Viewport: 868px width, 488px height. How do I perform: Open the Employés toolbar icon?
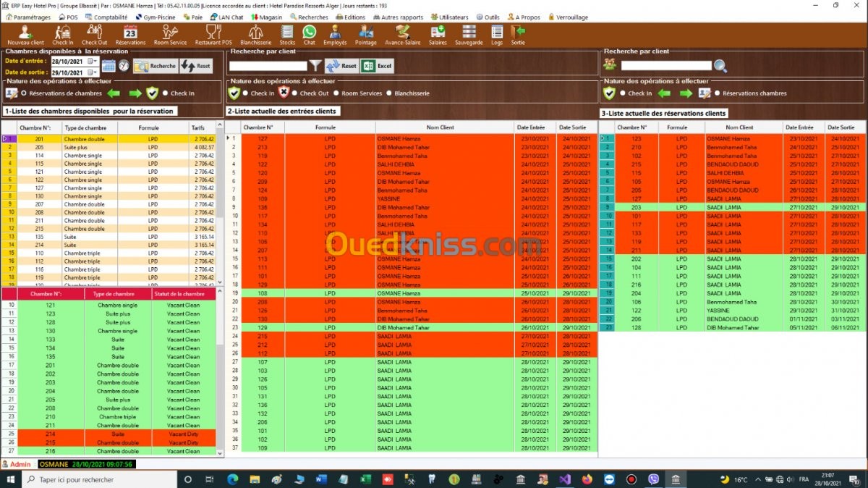click(x=335, y=34)
